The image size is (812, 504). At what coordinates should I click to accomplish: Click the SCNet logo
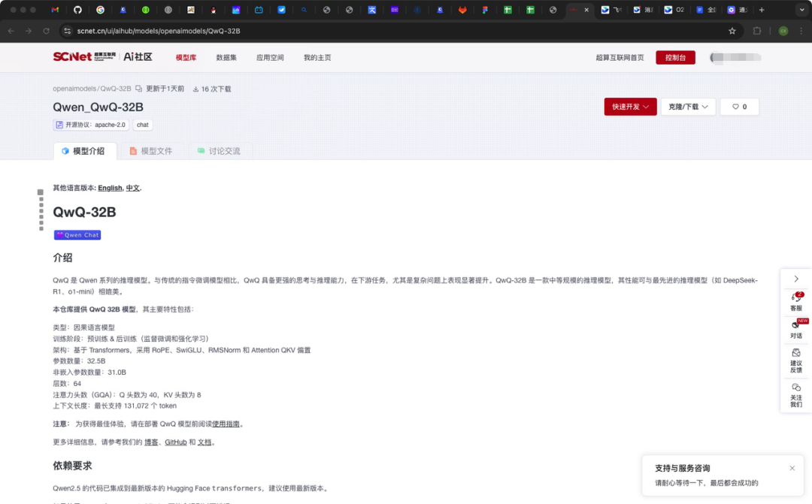tap(84, 57)
